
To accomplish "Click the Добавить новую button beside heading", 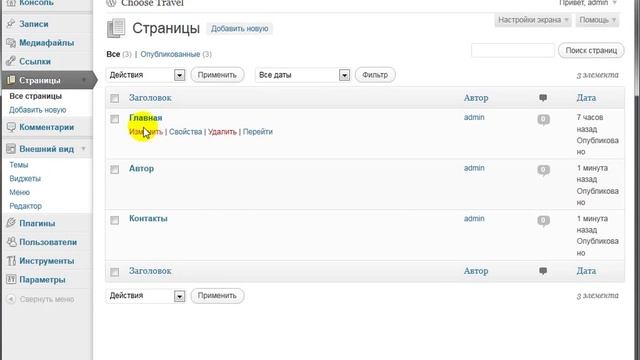I will pos(240,29).
